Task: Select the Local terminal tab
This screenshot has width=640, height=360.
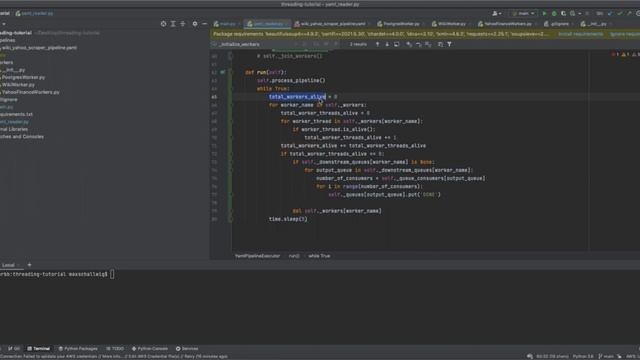Action: click(8, 265)
